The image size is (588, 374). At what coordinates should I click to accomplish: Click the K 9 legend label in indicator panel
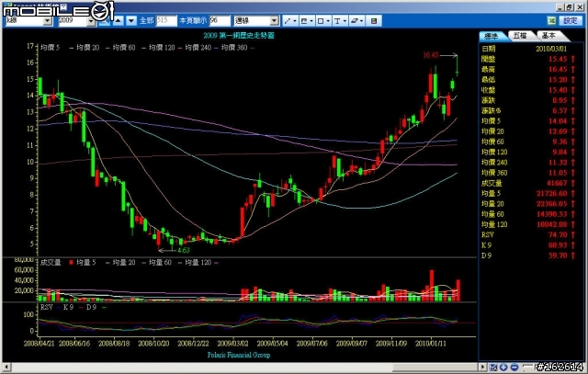pos(68,307)
